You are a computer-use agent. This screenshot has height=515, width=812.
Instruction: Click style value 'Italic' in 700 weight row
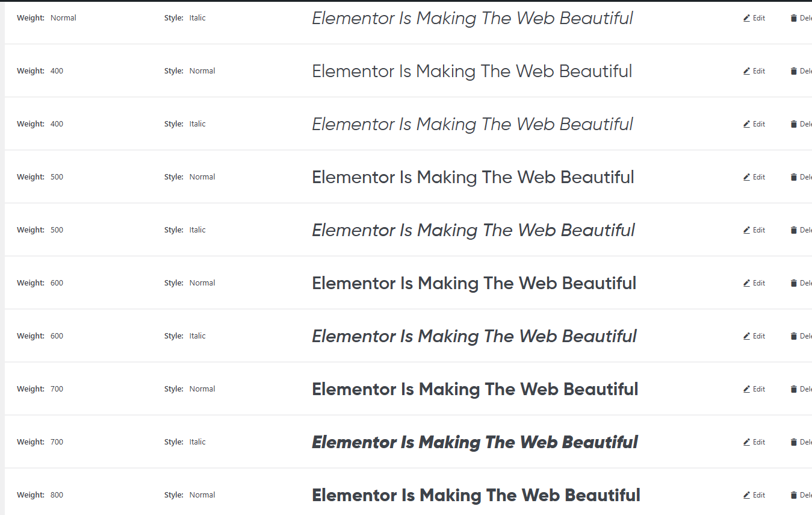tap(197, 442)
